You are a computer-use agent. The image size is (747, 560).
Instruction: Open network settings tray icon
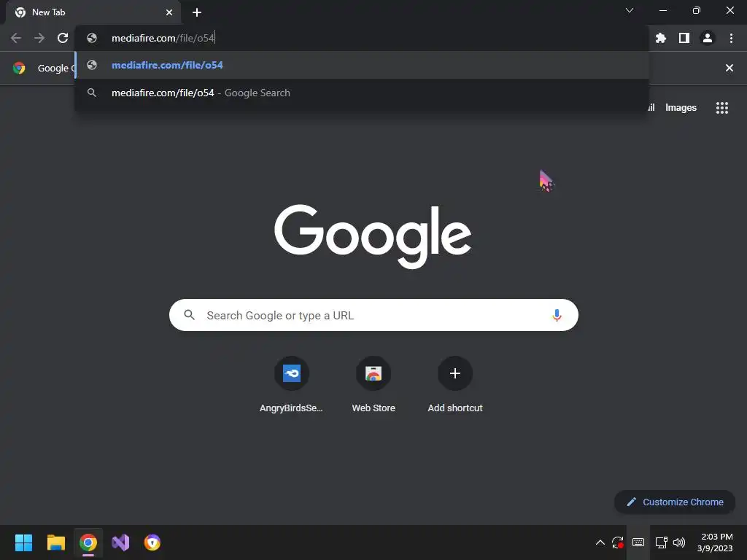click(661, 542)
